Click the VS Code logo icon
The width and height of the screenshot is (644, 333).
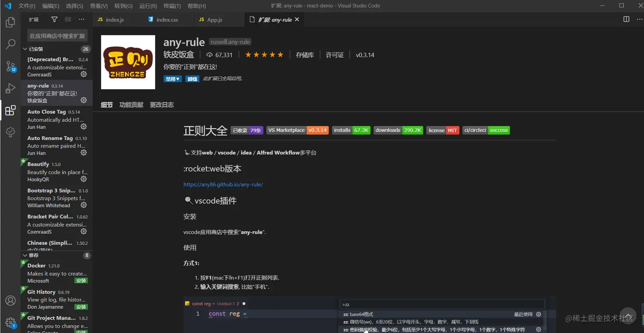click(7, 6)
